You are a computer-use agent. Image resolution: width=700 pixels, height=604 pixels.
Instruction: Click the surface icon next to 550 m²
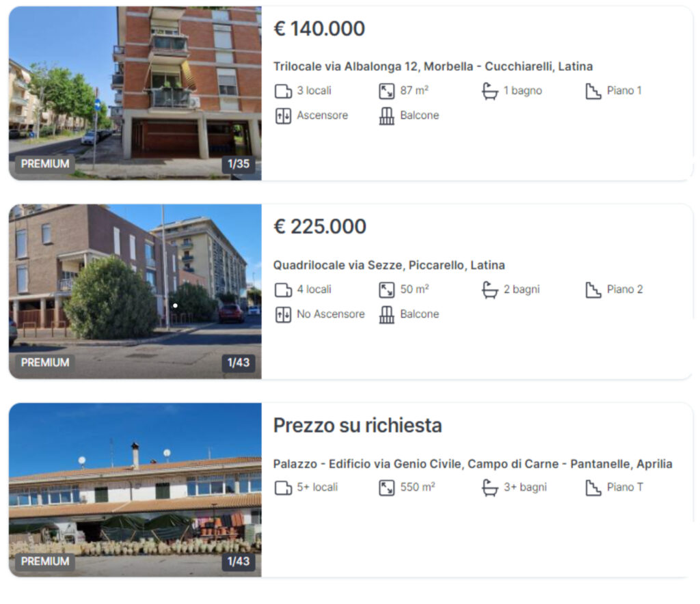click(387, 488)
